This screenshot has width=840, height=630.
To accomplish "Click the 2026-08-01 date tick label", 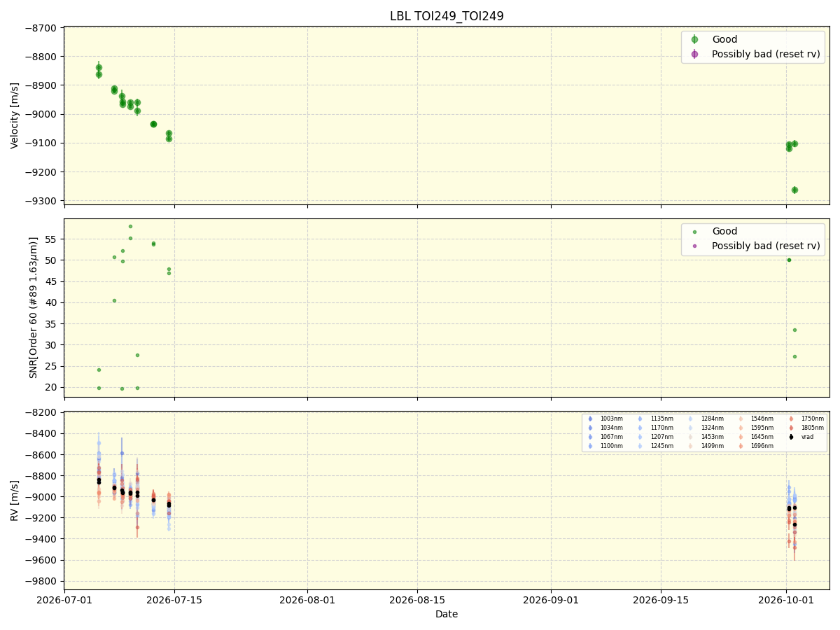I will point(307,600).
